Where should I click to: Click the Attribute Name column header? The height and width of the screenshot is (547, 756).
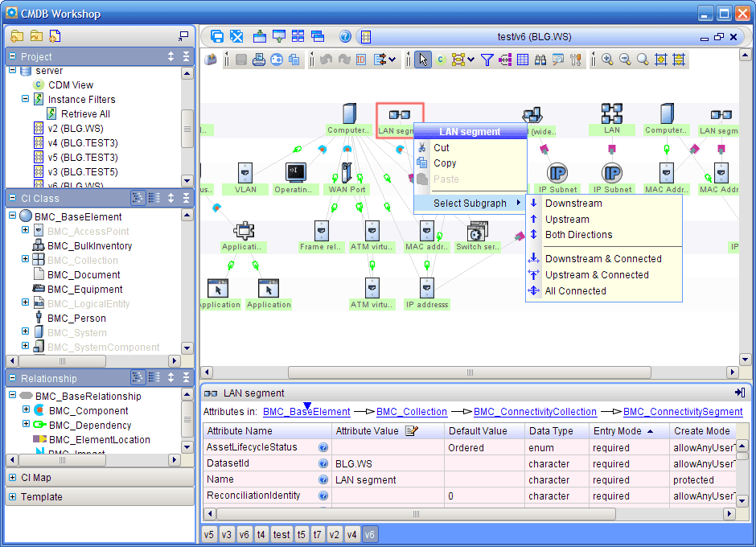268,430
